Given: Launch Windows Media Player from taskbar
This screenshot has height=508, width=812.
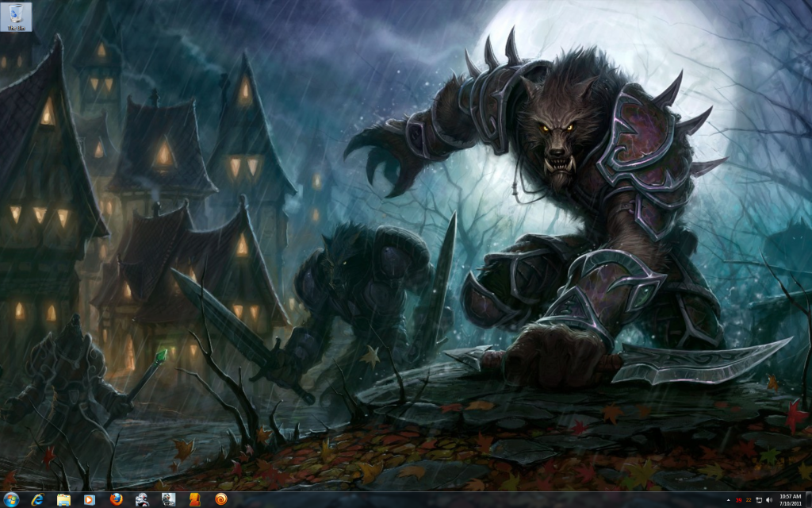Looking at the screenshot, I should click(90, 500).
